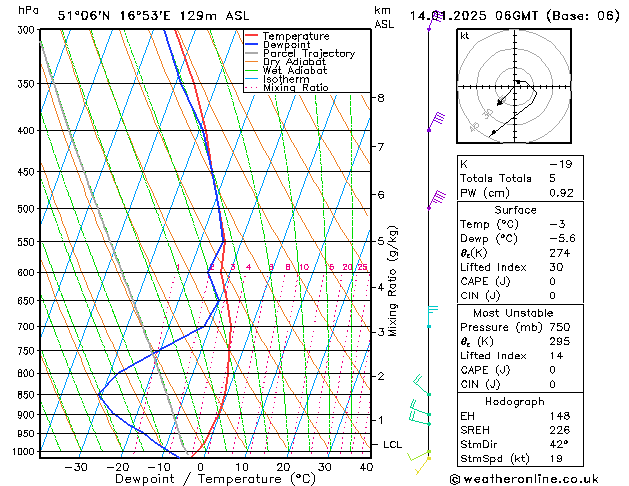Click the grey Parcel Trajectory legend line

coord(252,53)
